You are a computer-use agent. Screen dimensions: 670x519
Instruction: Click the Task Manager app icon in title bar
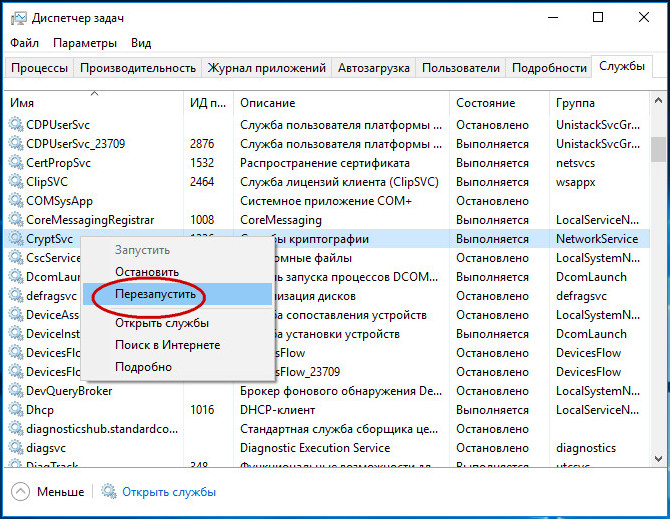click(17, 18)
